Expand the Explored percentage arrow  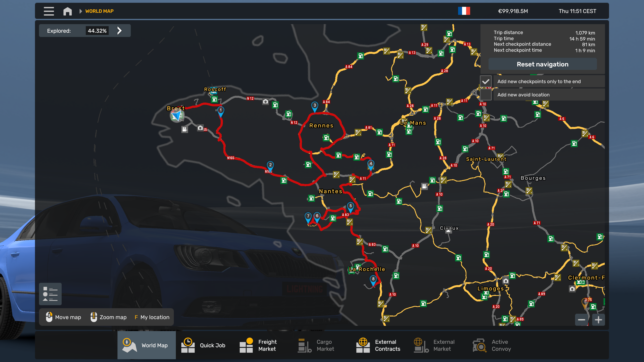pos(119,31)
